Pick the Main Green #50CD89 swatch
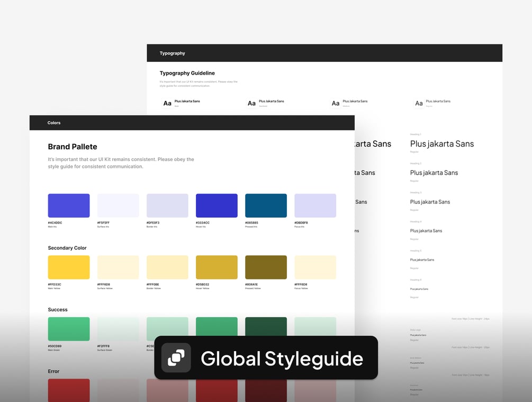532x402 pixels. 69,329
